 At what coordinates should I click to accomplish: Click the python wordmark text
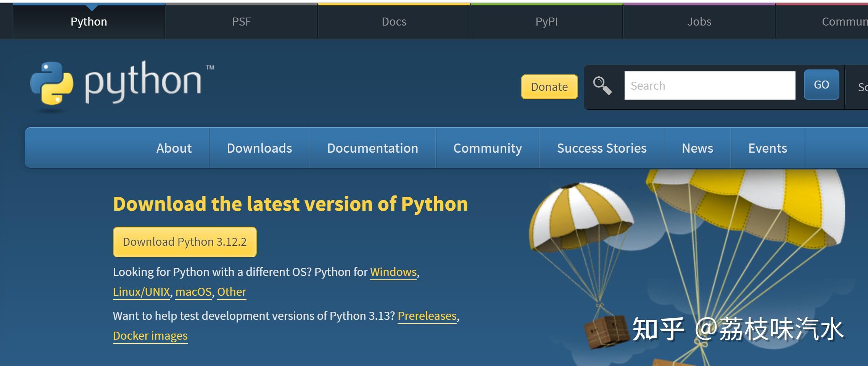pos(143,82)
